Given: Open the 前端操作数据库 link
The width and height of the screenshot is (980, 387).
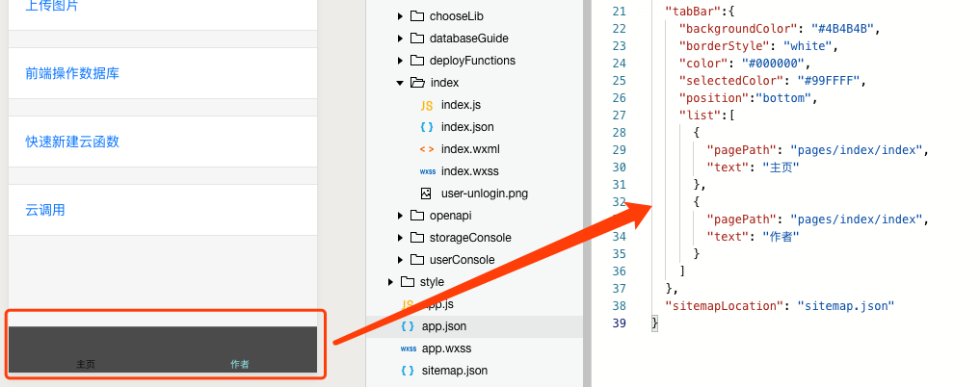Looking at the screenshot, I should [72, 74].
